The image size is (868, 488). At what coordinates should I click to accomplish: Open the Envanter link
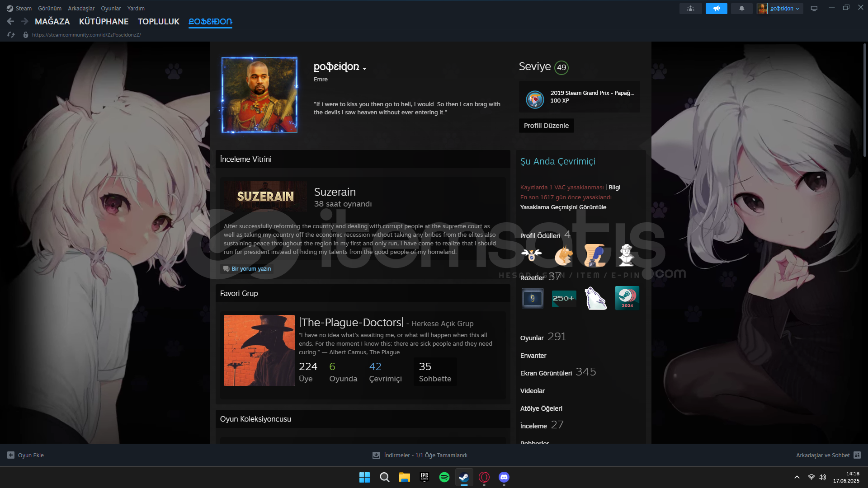(533, 356)
